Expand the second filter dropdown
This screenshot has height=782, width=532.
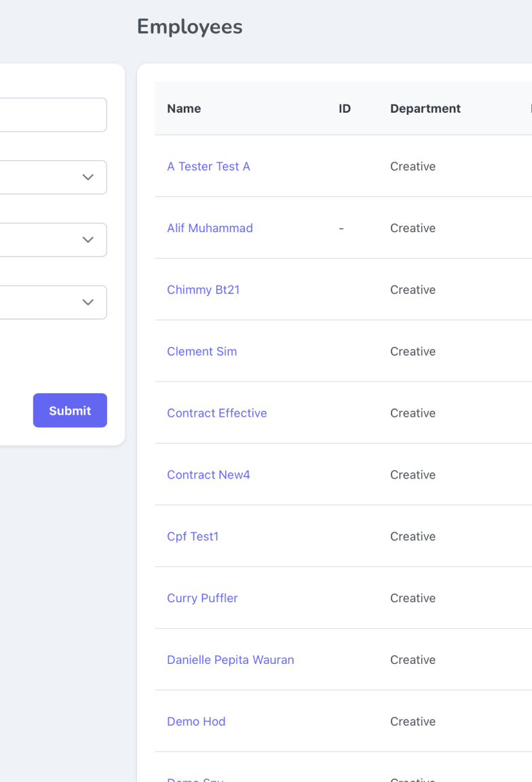[x=52, y=240]
